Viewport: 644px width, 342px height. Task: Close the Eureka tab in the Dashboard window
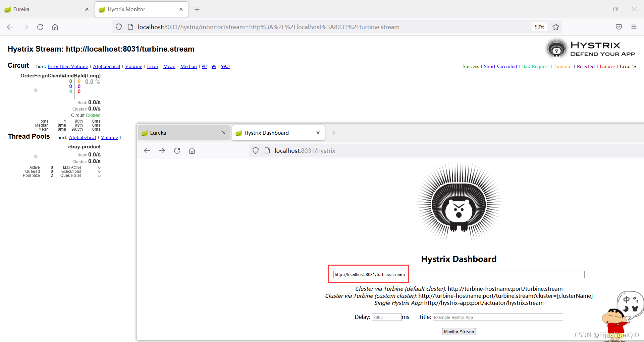(x=224, y=133)
